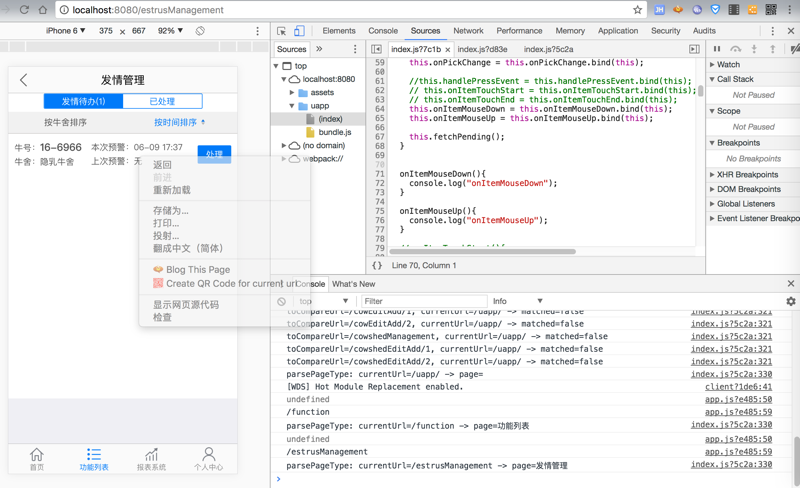Toggle the device toolbar icon in DevTools

point(299,31)
